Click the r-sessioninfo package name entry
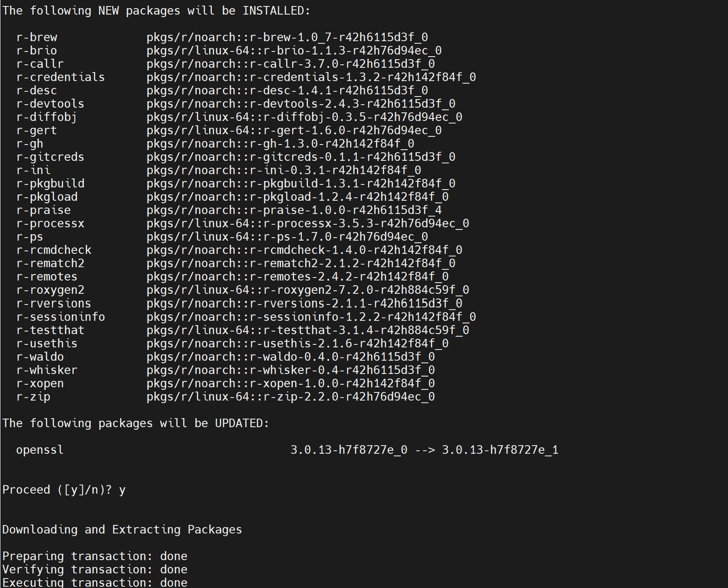Viewport: 728px width, 588px height. [x=60, y=317]
